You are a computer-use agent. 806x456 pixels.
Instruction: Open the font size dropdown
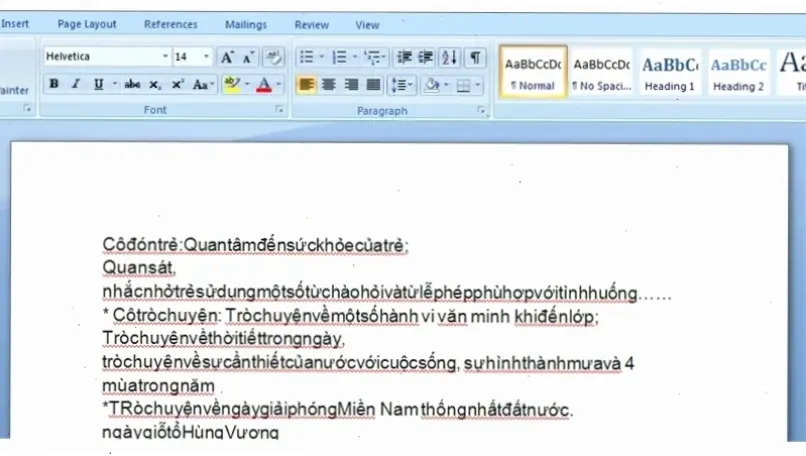coord(206,57)
